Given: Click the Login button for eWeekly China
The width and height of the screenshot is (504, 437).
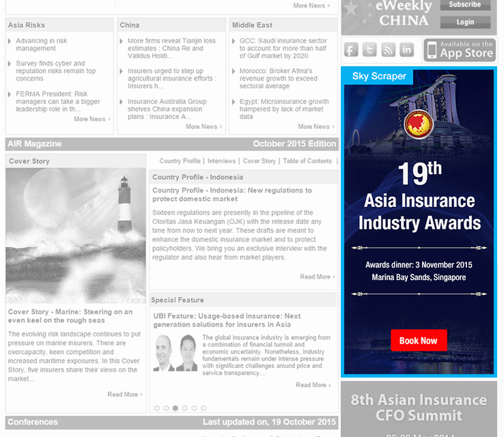Looking at the screenshot, I should pos(465,22).
